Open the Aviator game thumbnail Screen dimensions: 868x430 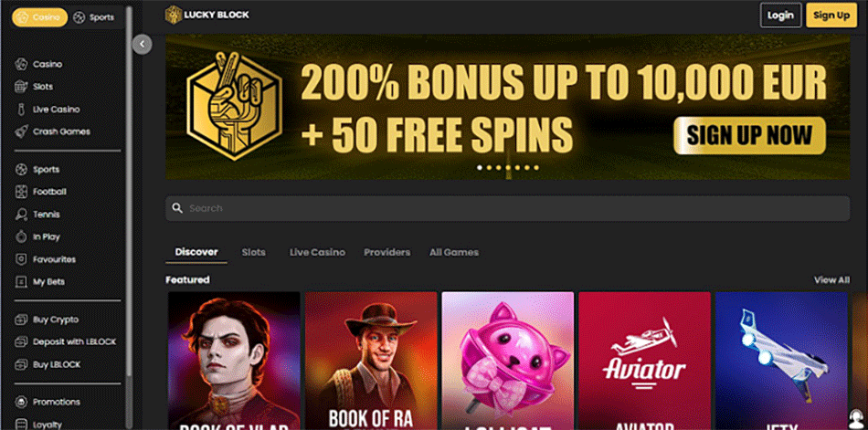click(644, 361)
